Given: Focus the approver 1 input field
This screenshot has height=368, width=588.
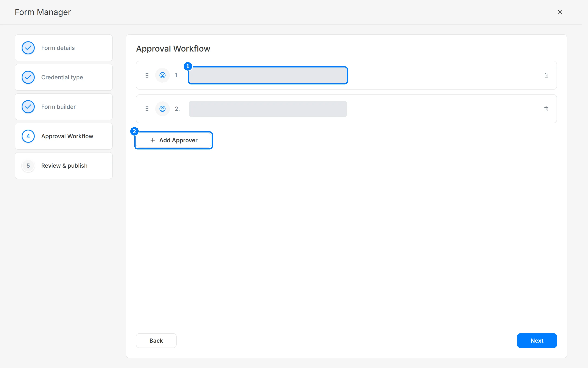Looking at the screenshot, I should 268,75.
